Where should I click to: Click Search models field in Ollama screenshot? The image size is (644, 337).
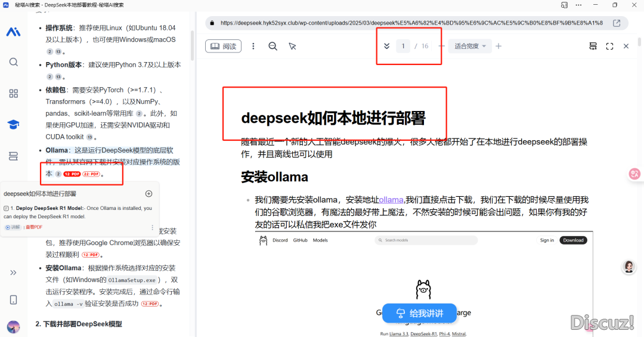(426, 240)
